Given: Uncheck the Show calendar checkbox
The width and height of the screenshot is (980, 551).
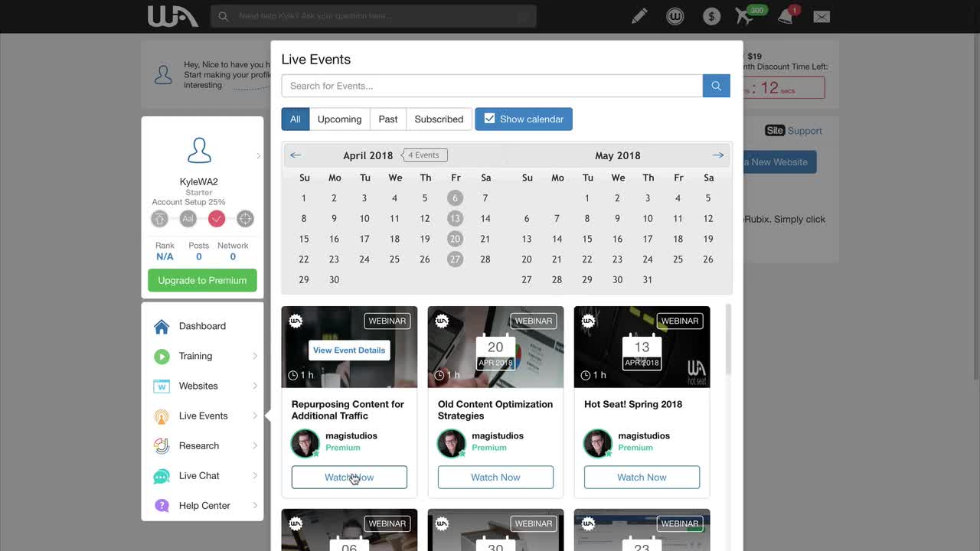Looking at the screenshot, I should coord(490,119).
